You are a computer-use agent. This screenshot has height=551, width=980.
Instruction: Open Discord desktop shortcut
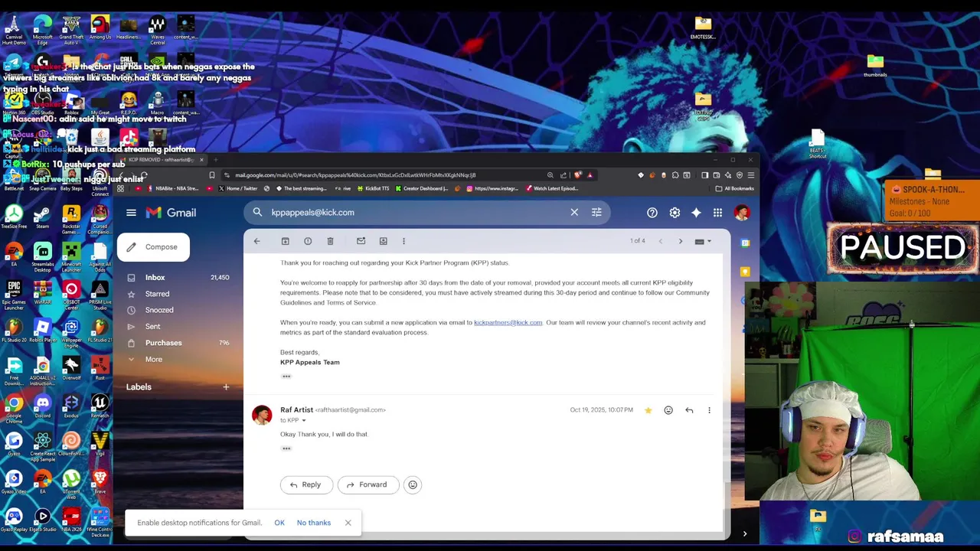coord(42,406)
